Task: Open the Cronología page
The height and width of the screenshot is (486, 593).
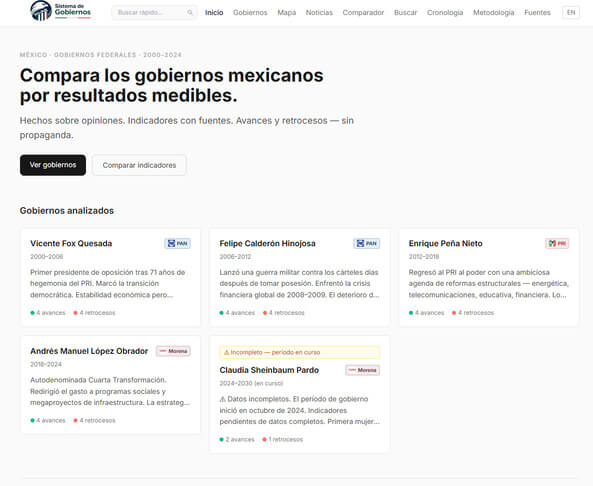Action: pos(445,12)
